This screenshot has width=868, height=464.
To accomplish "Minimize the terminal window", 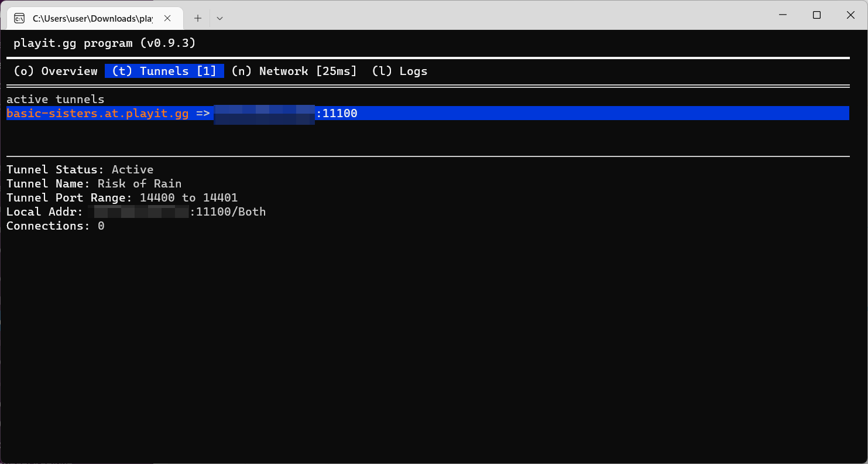I will pyautogui.click(x=783, y=15).
